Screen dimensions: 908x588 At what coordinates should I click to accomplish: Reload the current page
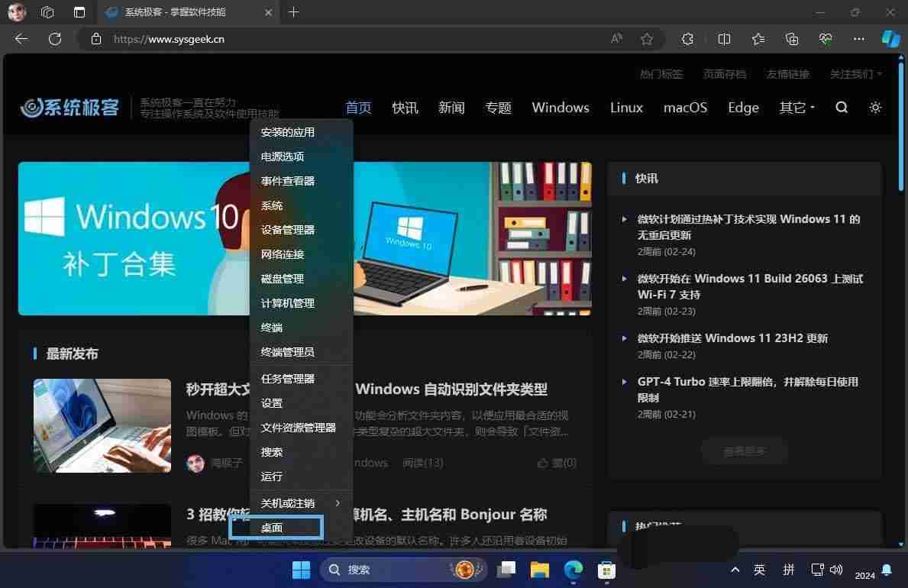(54, 39)
